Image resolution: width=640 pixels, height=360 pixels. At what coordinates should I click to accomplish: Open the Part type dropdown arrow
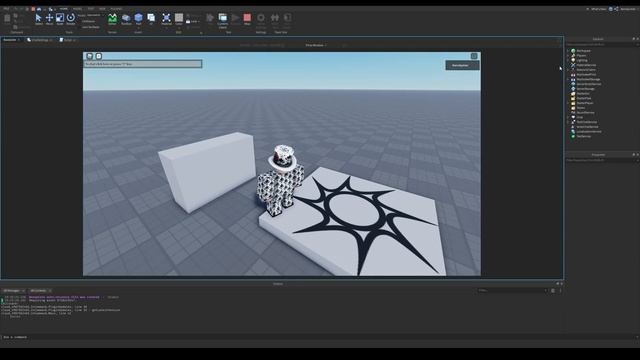pyautogui.click(x=138, y=28)
